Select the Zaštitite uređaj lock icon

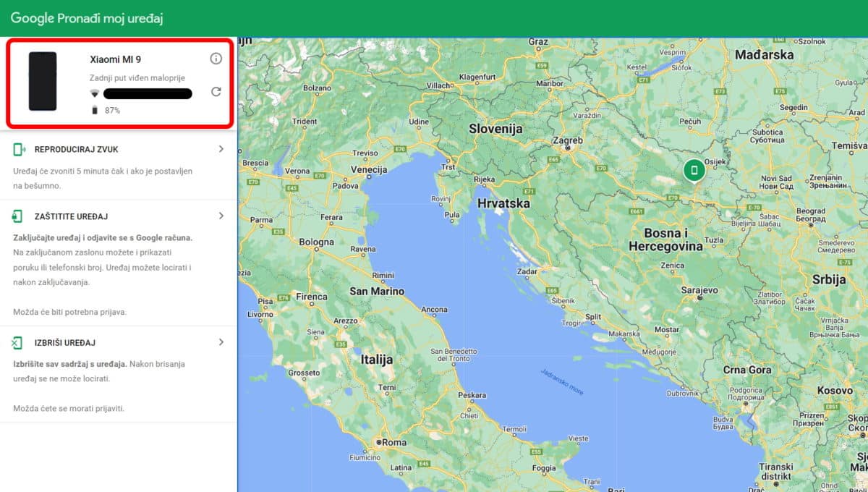pos(16,216)
